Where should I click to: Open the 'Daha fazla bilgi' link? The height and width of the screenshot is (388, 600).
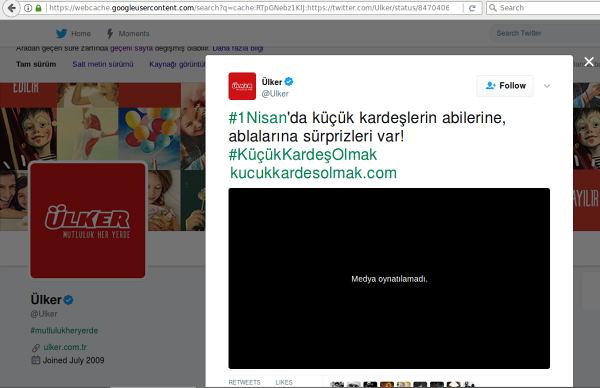coord(238,48)
